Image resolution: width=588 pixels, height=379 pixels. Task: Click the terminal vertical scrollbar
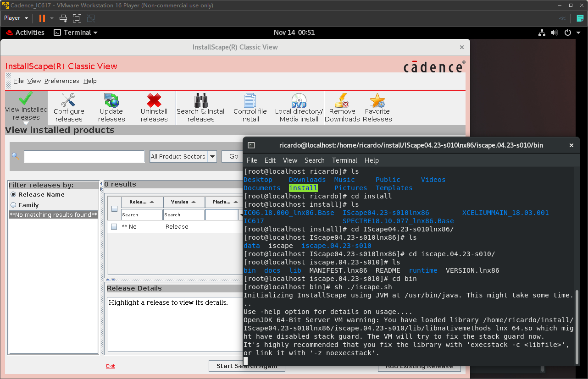point(577,326)
